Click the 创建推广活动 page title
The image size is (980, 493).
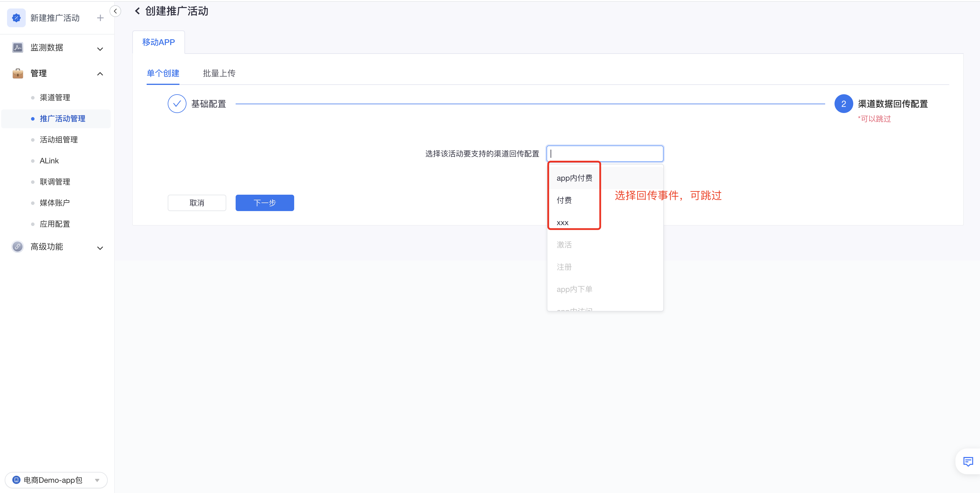pos(177,11)
